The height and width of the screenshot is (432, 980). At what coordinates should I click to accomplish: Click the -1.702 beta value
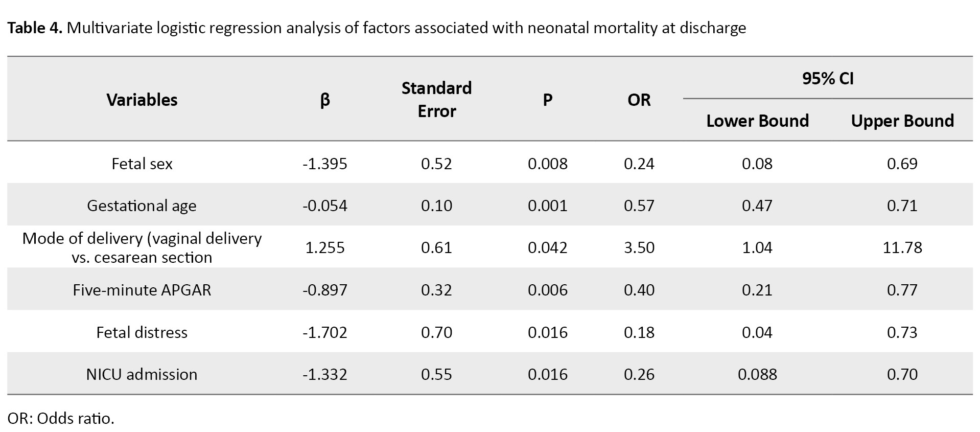[x=325, y=332]
